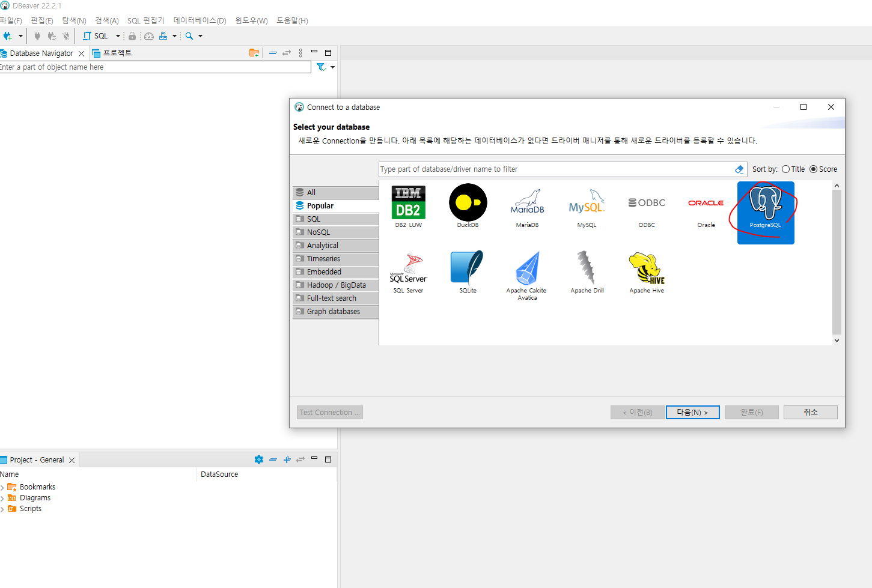The height and width of the screenshot is (588, 872).
Task: Open SQL editor toolbar button
Action: coord(96,36)
